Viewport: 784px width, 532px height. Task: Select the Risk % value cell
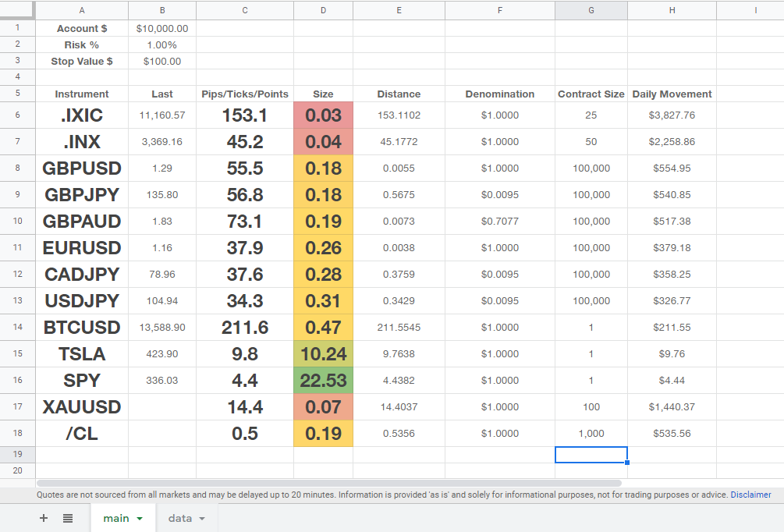pyautogui.click(x=161, y=44)
